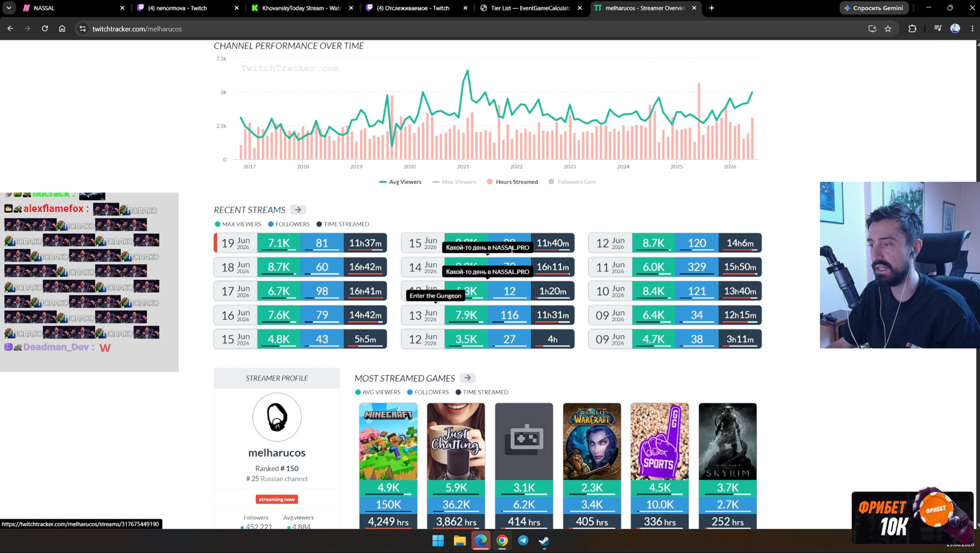
Task: Close the NASSAL tab
Action: [122, 8]
